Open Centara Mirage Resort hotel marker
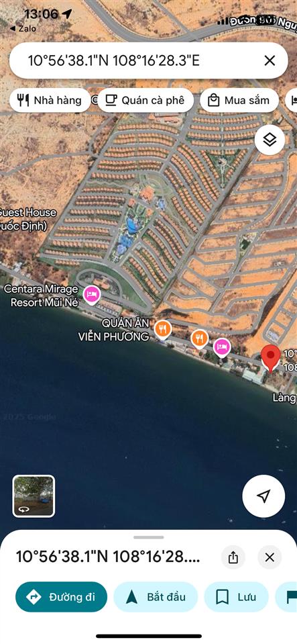Screen dimensions: 297x644 click(92, 295)
